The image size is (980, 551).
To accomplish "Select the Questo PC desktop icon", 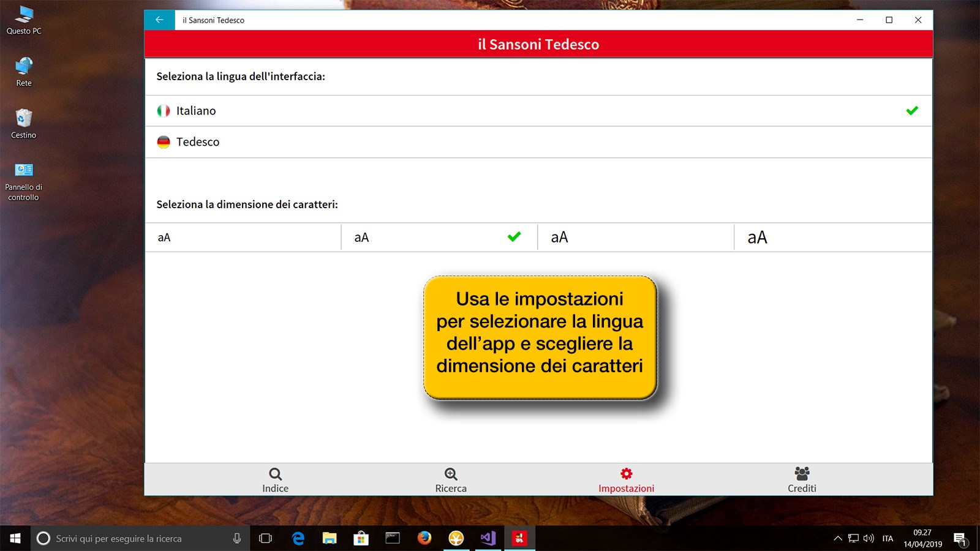I will tap(24, 20).
